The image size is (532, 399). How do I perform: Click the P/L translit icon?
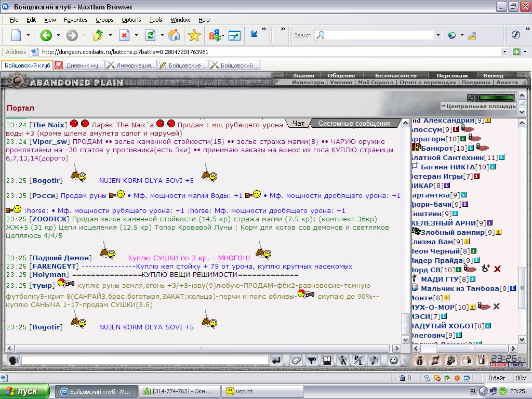358,361
